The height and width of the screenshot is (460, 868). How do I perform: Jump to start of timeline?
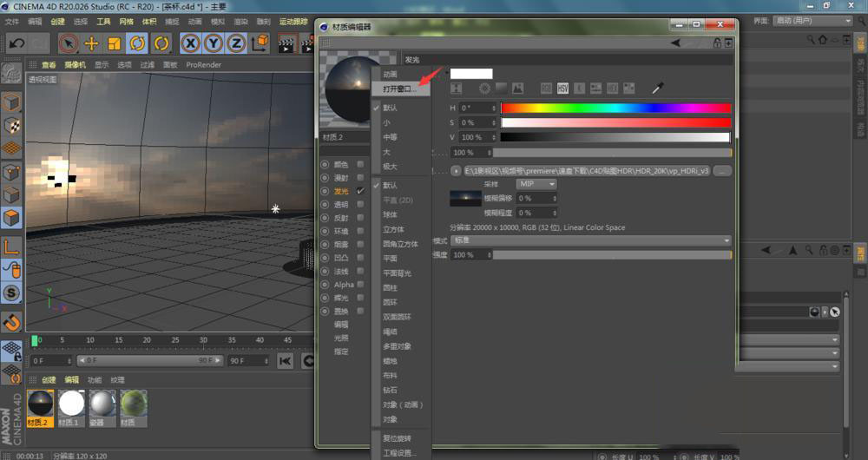285,361
